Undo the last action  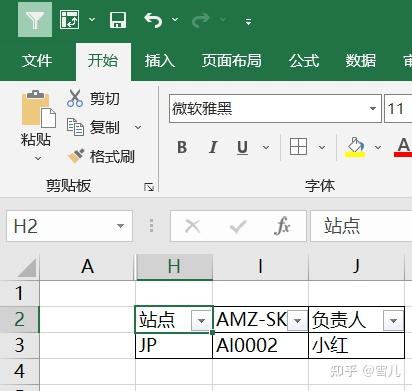[153, 20]
